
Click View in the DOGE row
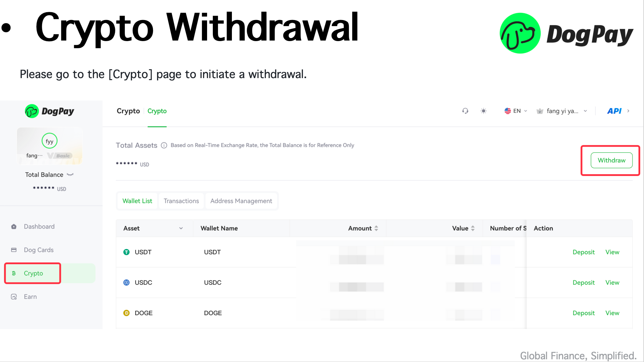click(612, 313)
